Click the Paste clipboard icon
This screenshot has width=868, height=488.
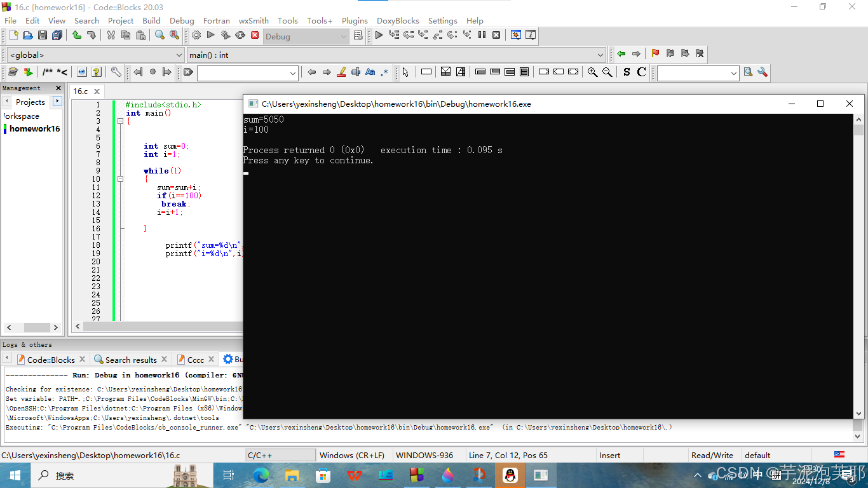(x=140, y=36)
